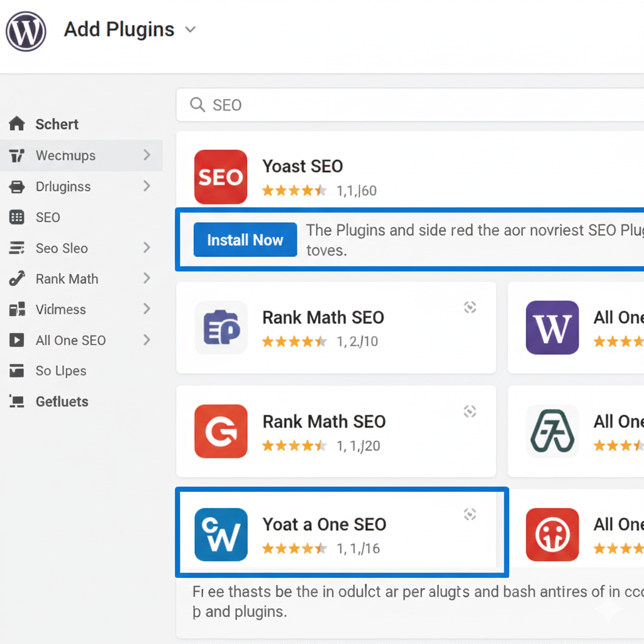This screenshot has height=644, width=644.
Task: Click the blue CW plugin icon
Action: [221, 535]
